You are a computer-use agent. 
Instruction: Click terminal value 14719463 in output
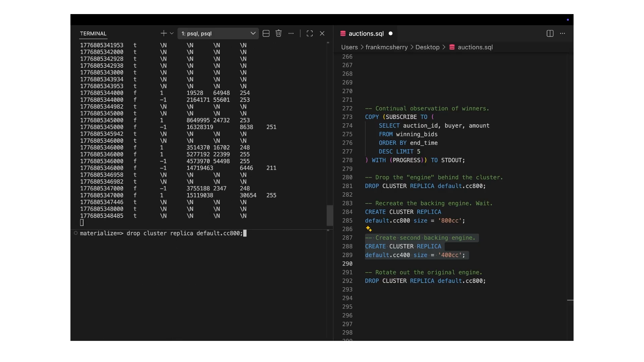pos(200,168)
